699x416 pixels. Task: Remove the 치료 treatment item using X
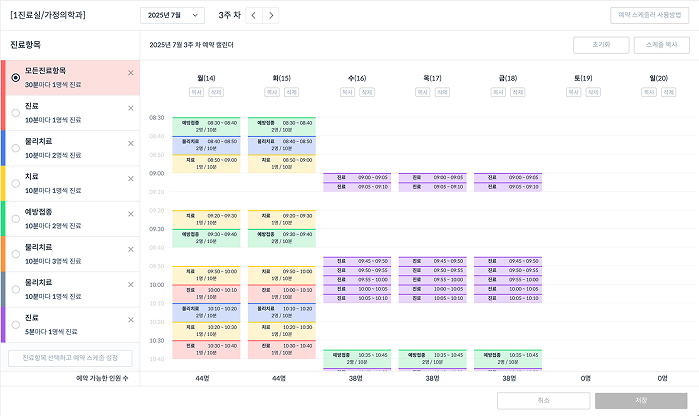[x=130, y=179]
